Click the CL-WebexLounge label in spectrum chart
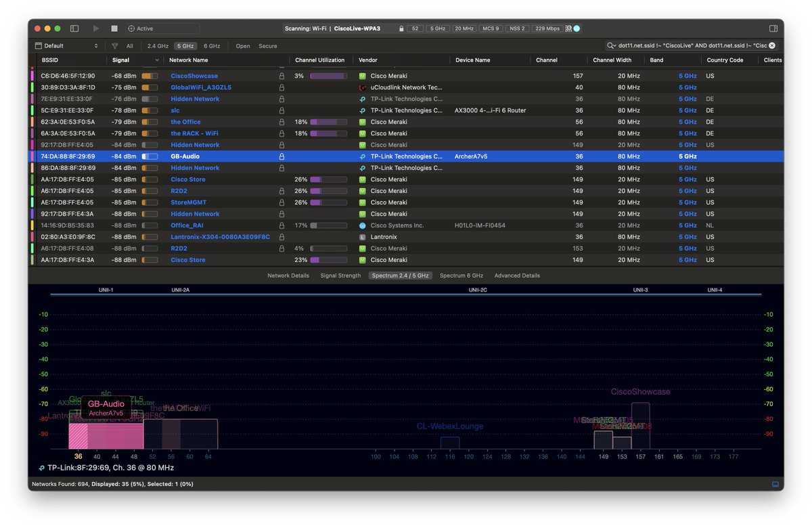Image resolution: width=812 pixels, height=528 pixels. tap(450, 426)
